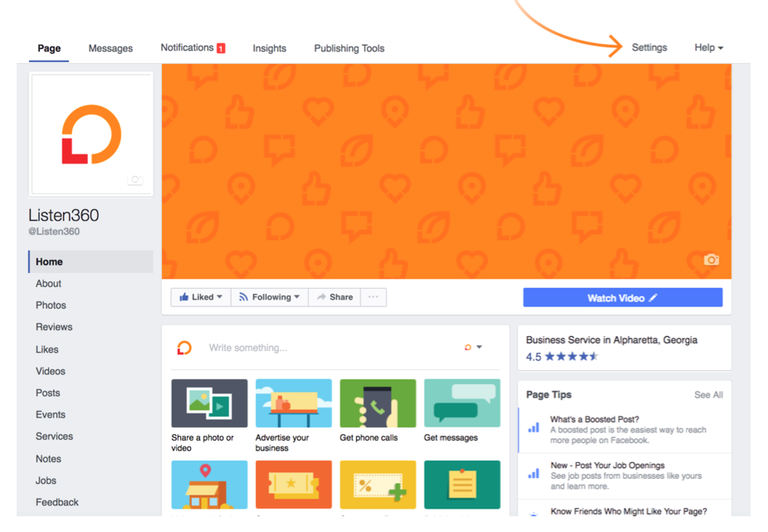Select Feedback in the sidebar

[57, 502]
